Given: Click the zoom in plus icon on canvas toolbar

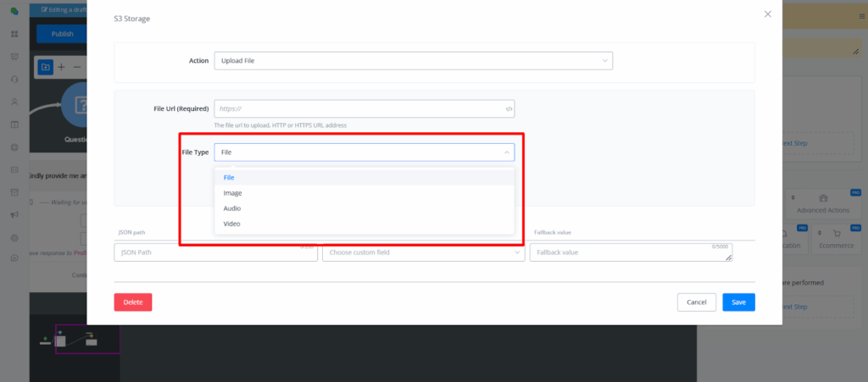Looking at the screenshot, I should tap(62, 67).
